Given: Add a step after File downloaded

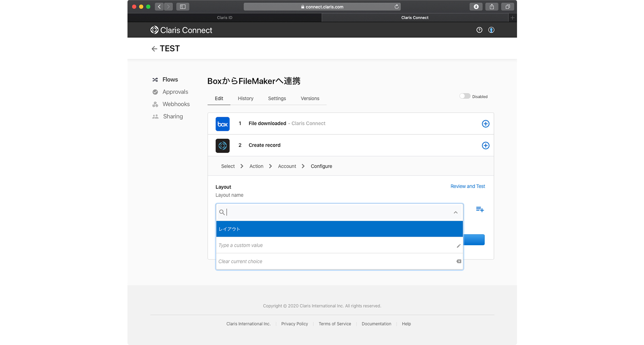Looking at the screenshot, I should coord(486,124).
